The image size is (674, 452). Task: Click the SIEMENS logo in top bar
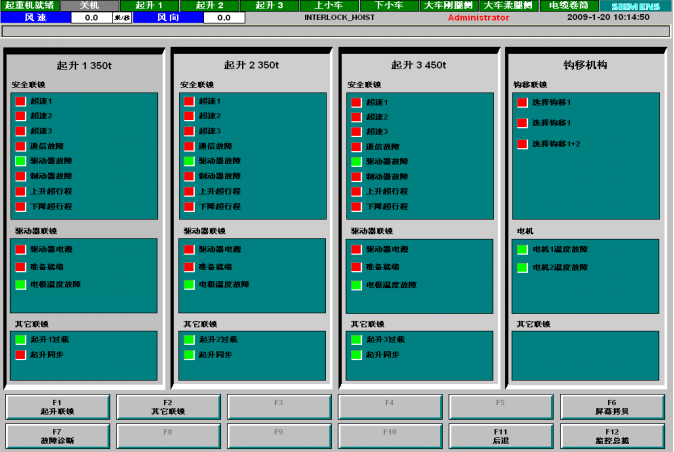click(636, 6)
